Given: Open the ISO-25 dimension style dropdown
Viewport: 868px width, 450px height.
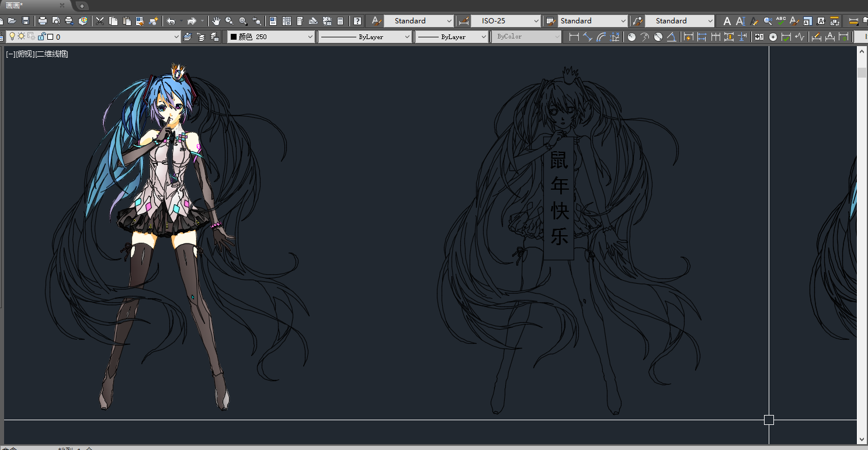Looking at the screenshot, I should (x=506, y=21).
